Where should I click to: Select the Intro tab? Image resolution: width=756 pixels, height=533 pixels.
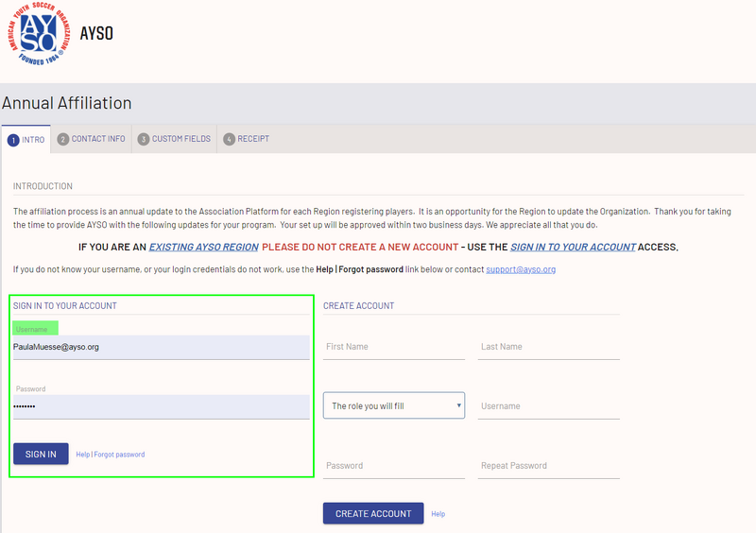[x=26, y=139]
